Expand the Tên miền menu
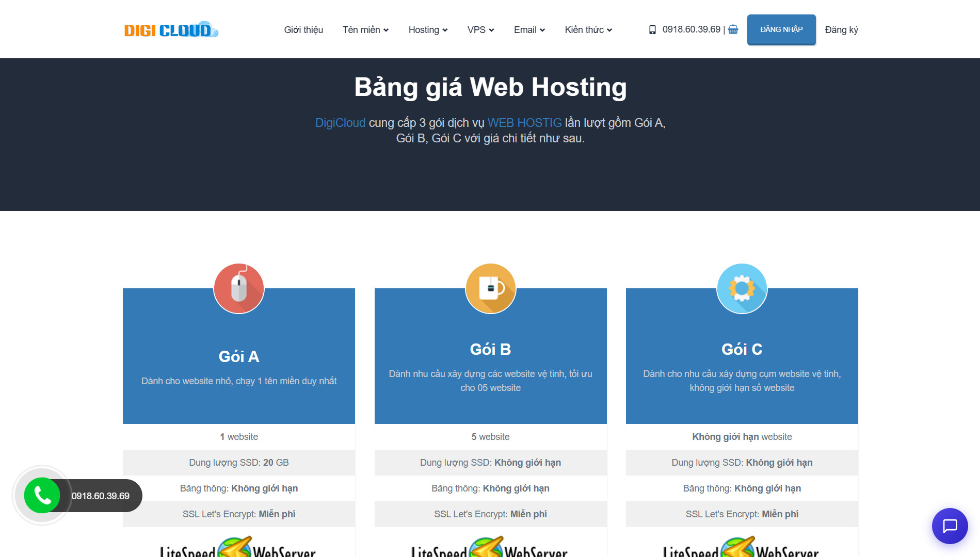980x557 pixels. pyautogui.click(x=365, y=30)
